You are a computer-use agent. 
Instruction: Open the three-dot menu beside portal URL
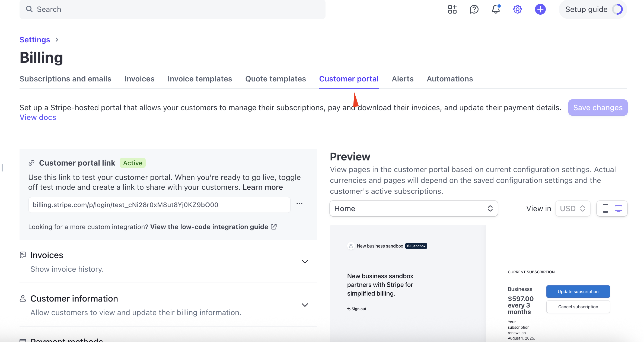coord(299,204)
